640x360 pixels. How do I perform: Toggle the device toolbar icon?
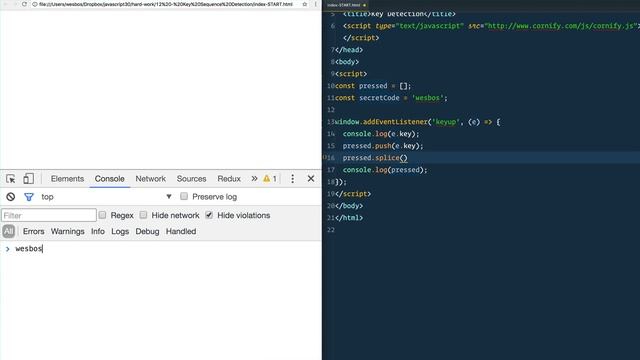pos(28,179)
